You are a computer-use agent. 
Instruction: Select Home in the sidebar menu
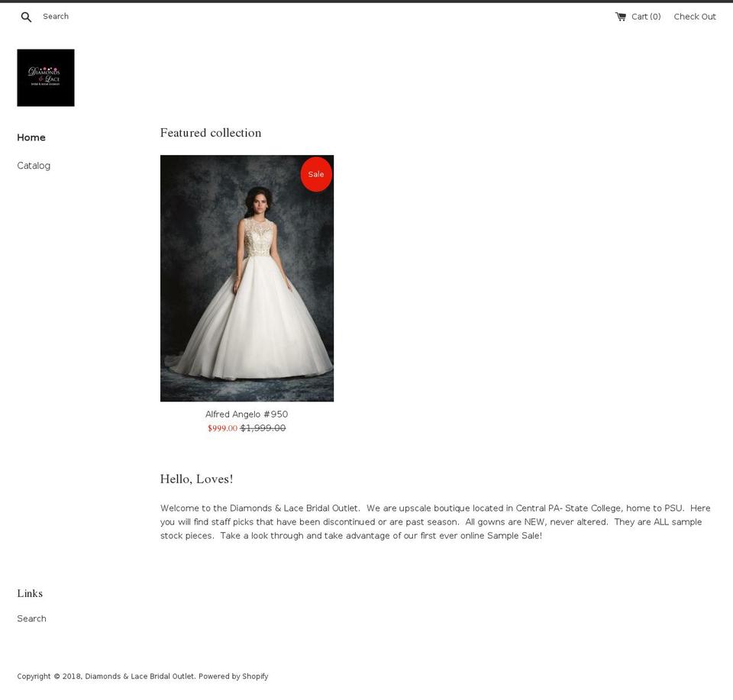(31, 137)
